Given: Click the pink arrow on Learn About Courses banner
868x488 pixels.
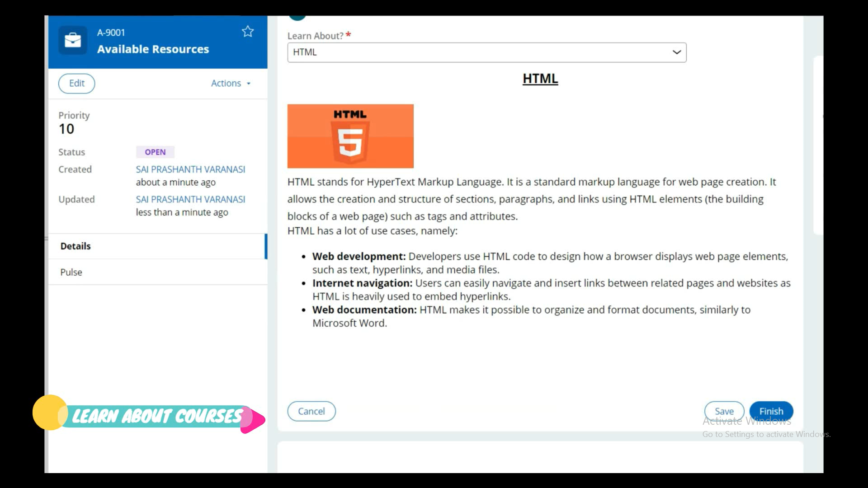Looking at the screenshot, I should 254,420.
